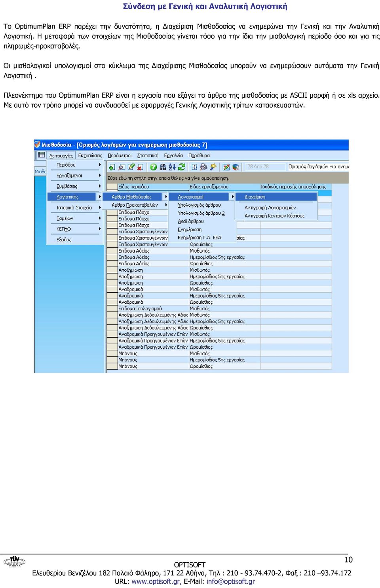
Task: Choose Υπολογισμός άρθρου 2
Action: pyautogui.click(x=202, y=213)
